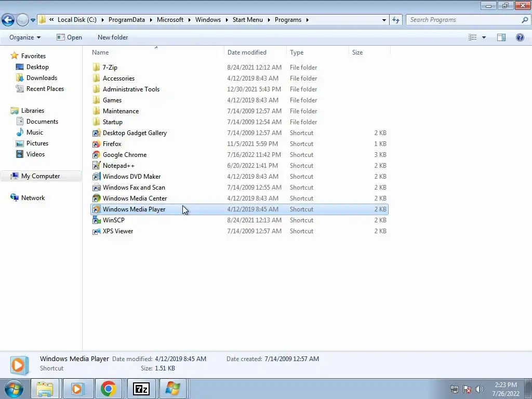Select the Startup folder icon
The height and width of the screenshot is (399, 532).
point(96,122)
